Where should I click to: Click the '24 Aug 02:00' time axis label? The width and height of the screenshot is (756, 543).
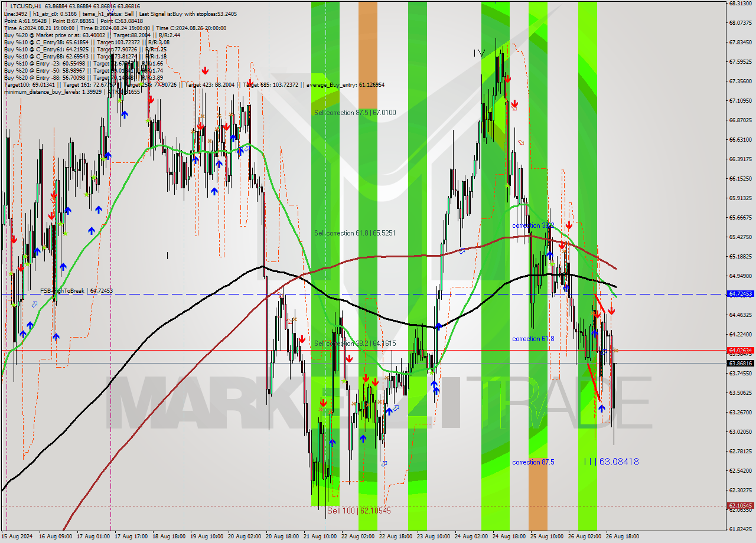point(472,537)
